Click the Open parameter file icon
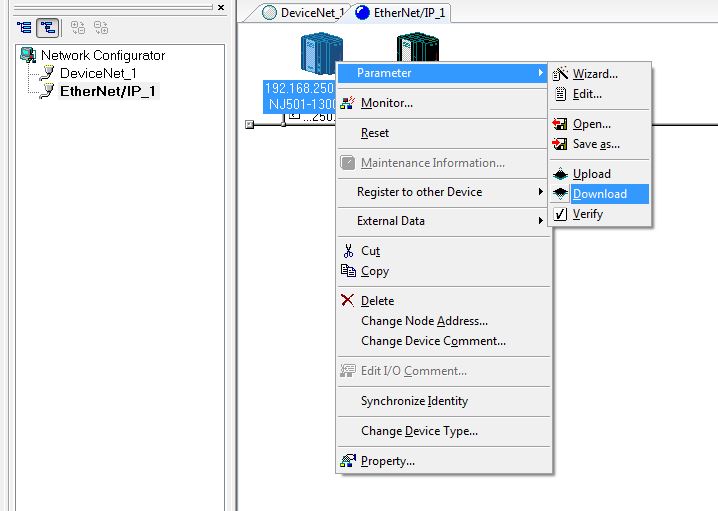Image resolution: width=718 pixels, height=511 pixels. [560, 124]
